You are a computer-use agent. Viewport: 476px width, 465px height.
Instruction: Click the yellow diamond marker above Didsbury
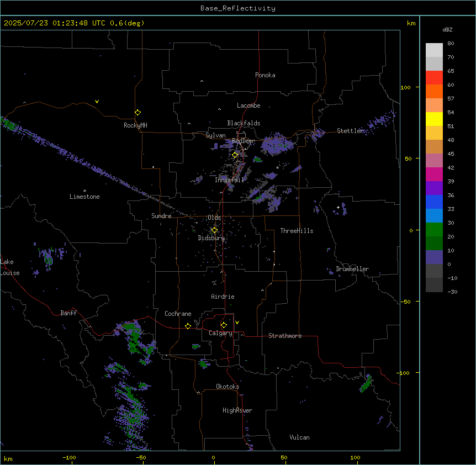[214, 230]
